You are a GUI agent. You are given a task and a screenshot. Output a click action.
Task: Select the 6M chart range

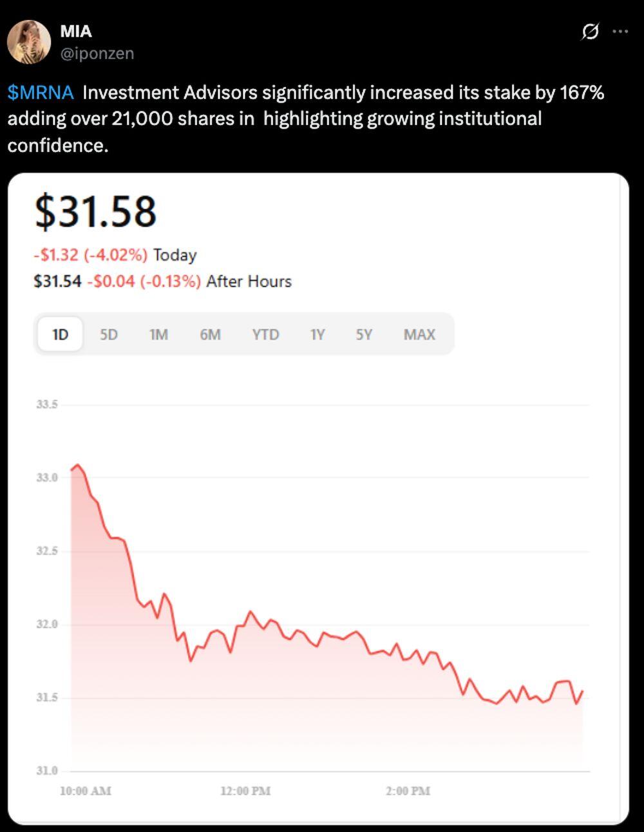[x=210, y=334]
